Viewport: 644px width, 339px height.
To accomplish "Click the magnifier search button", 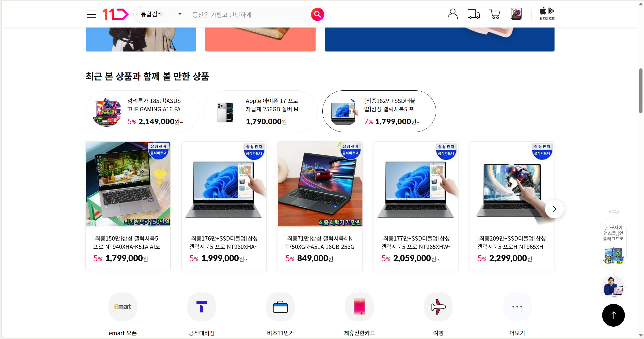I will click(317, 14).
